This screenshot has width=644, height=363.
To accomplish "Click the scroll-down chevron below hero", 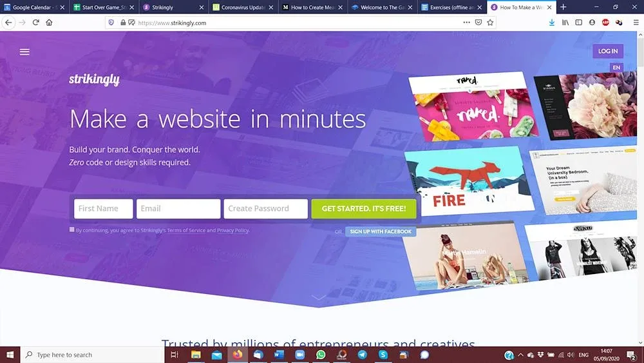I will [318, 297].
